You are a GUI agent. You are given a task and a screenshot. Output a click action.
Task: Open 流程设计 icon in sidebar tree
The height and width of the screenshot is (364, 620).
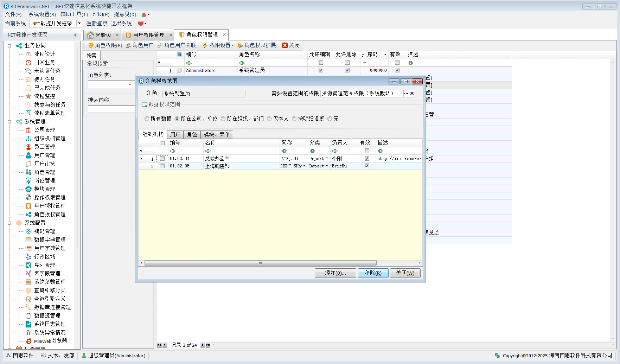[x=28, y=54]
